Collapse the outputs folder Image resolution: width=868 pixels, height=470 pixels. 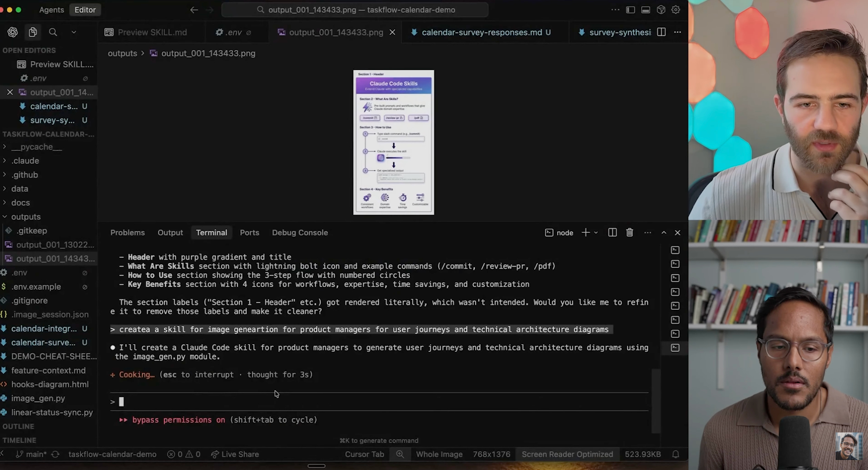point(26,217)
